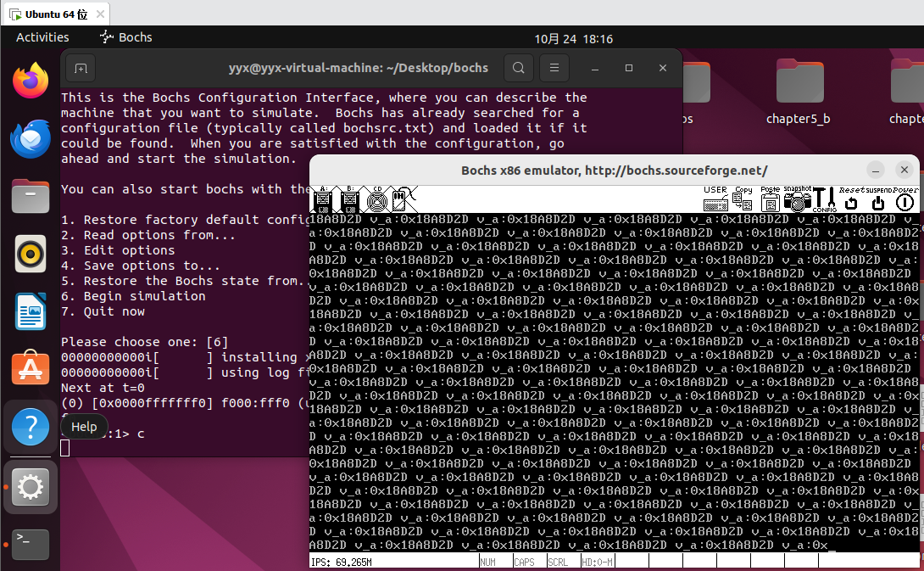Maximize the terminal window
This screenshot has height=571, width=924.
629,68
